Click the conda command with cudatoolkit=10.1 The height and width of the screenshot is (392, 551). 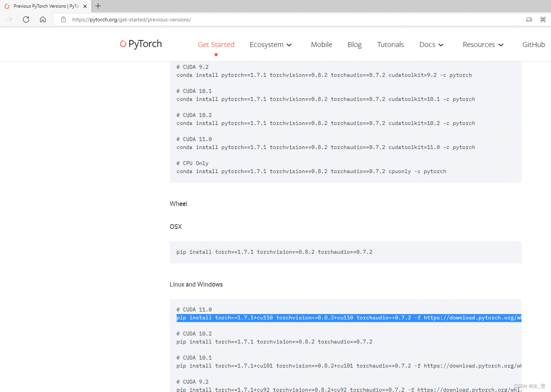click(326, 99)
